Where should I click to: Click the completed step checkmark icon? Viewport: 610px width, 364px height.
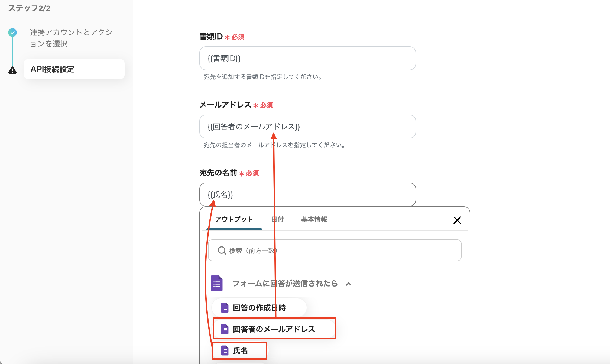pos(12,32)
